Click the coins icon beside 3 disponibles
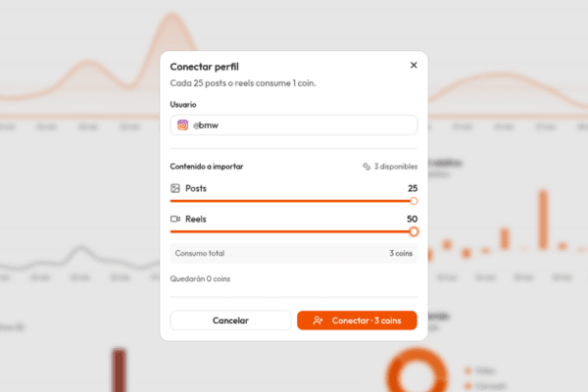 coord(367,167)
